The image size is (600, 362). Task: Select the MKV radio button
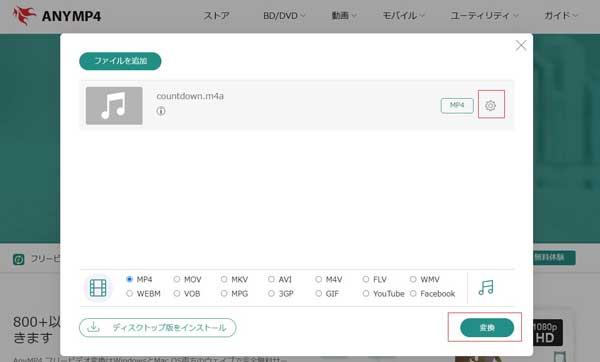tap(224, 279)
